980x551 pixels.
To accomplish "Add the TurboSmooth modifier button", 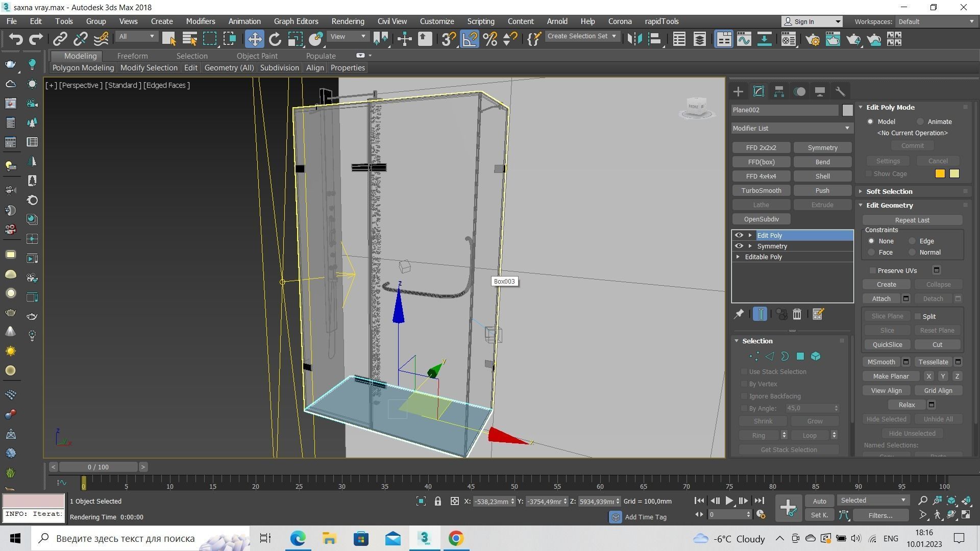I will pyautogui.click(x=761, y=190).
